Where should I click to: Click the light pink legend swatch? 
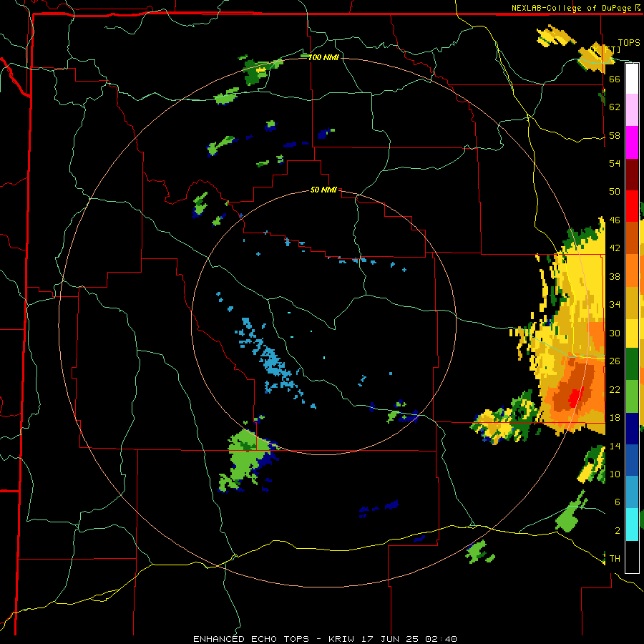[632, 109]
